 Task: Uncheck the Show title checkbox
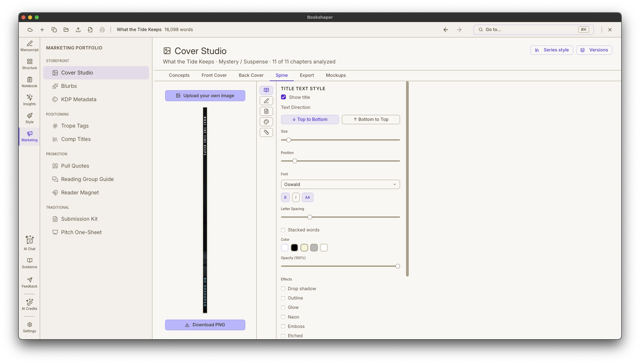click(283, 97)
